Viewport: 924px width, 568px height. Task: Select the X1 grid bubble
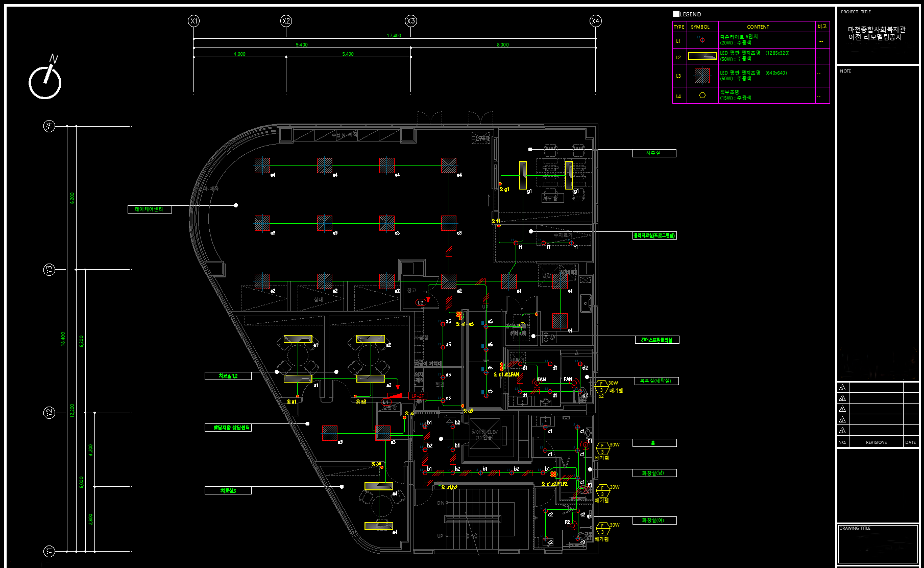193,21
